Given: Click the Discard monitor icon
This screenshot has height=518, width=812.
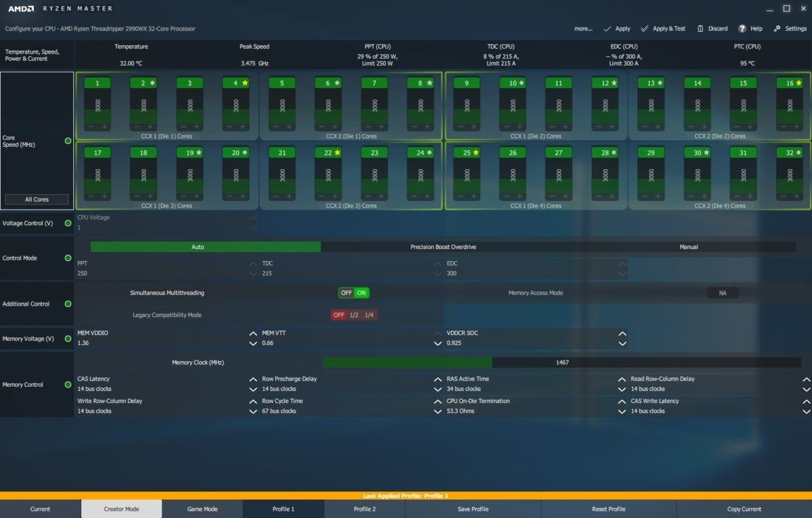Looking at the screenshot, I should point(701,28).
